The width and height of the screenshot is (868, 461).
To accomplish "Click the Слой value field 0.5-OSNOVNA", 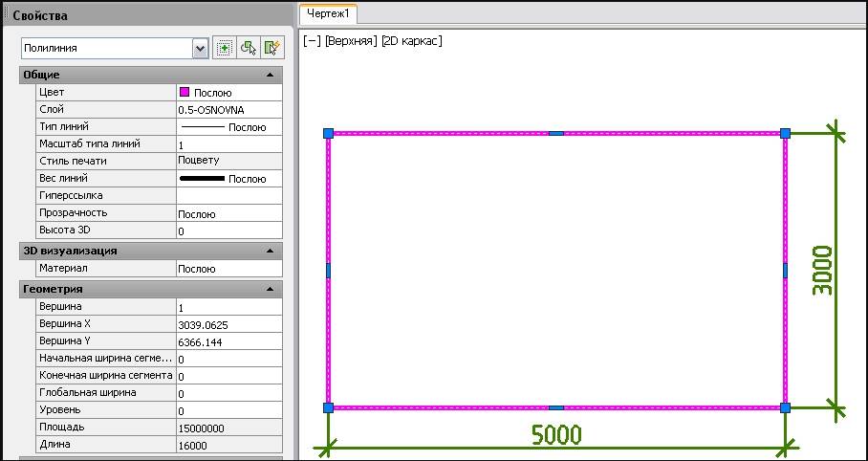I will (229, 110).
